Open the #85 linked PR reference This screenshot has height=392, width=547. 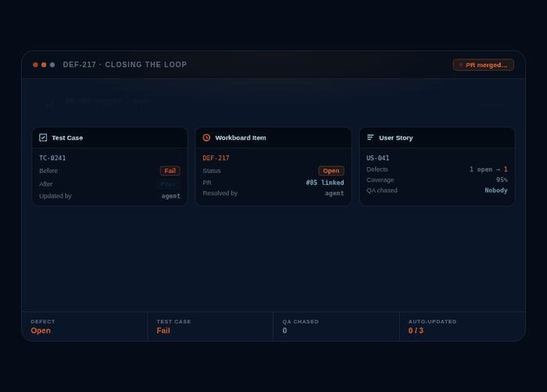[325, 183]
